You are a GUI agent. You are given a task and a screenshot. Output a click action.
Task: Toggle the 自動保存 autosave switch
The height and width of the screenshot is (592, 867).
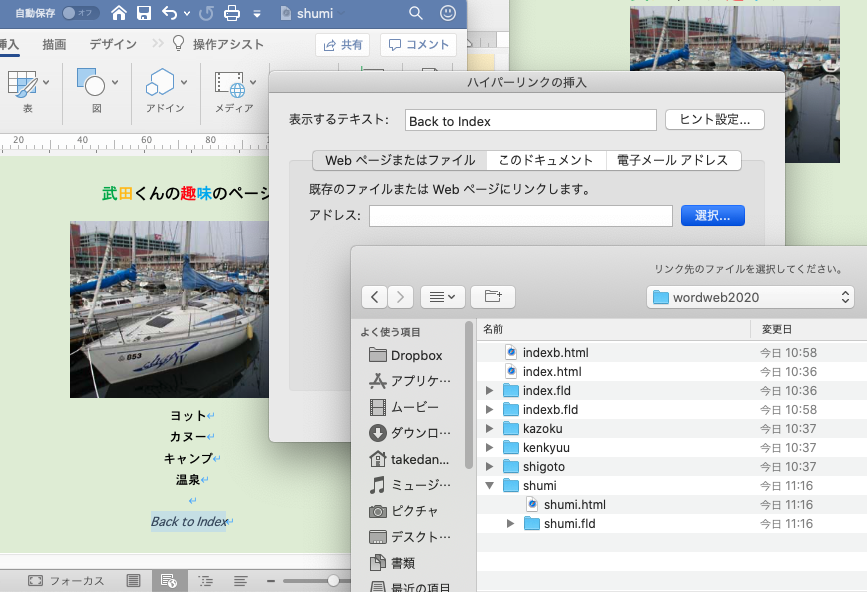coord(80,13)
